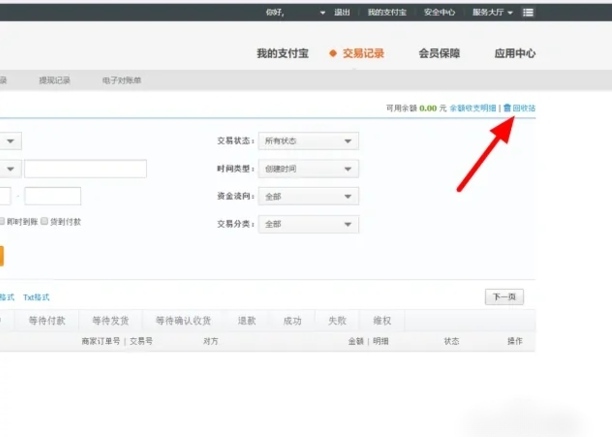Open the 时间类型 dropdown

pyautogui.click(x=308, y=169)
